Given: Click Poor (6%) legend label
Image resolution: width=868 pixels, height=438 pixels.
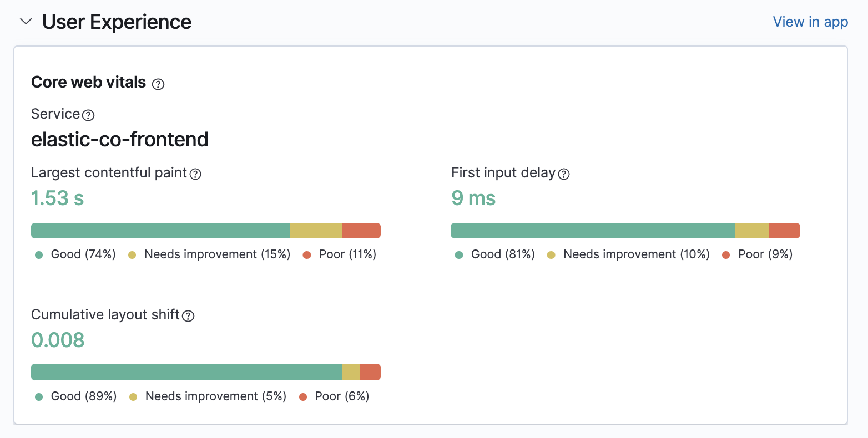Looking at the screenshot, I should 341,396.
